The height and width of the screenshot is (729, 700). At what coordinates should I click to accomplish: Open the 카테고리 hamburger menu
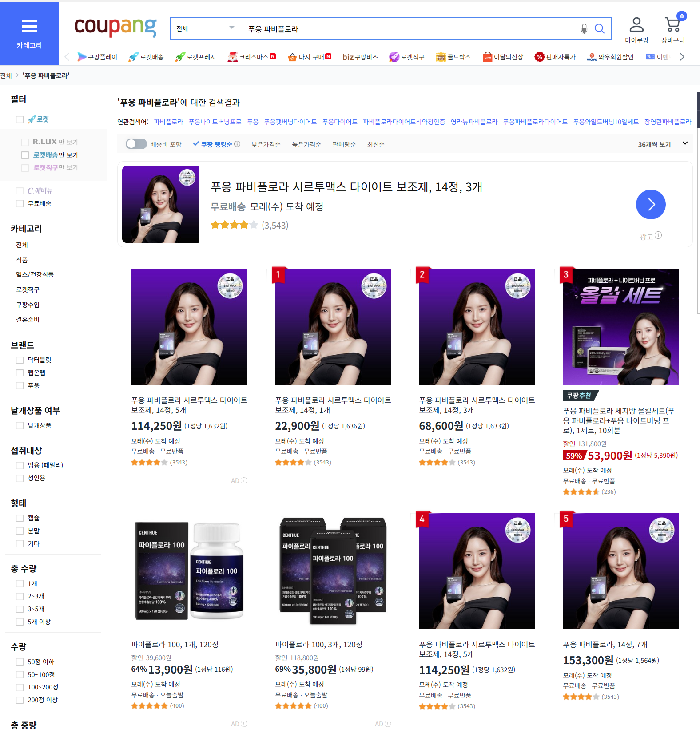click(x=29, y=34)
